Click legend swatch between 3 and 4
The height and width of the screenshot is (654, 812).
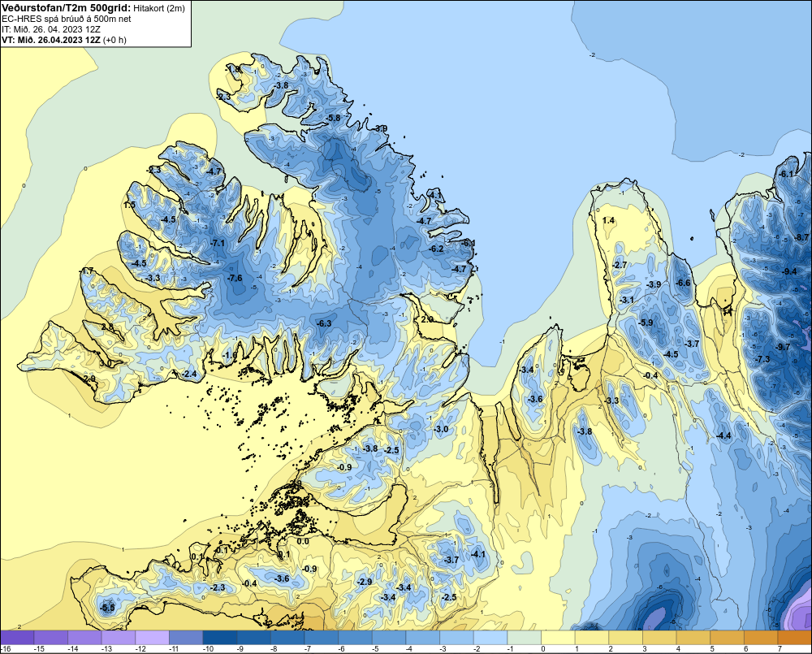pos(659,638)
